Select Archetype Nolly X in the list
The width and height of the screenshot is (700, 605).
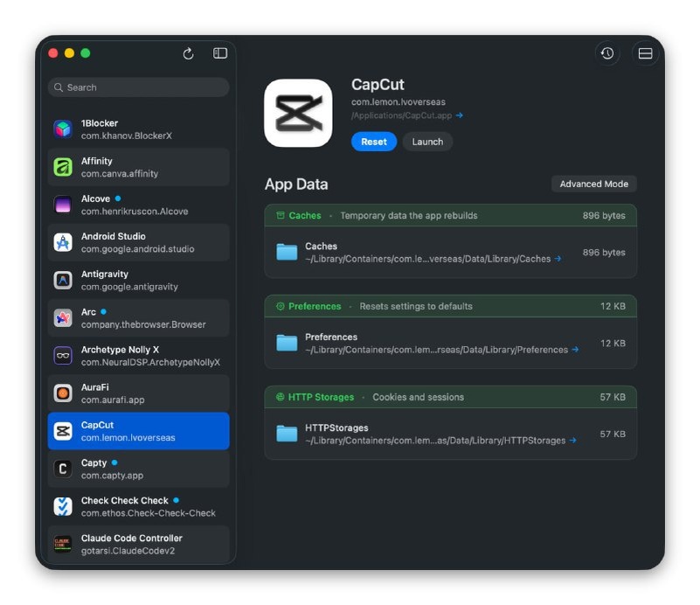click(x=138, y=356)
